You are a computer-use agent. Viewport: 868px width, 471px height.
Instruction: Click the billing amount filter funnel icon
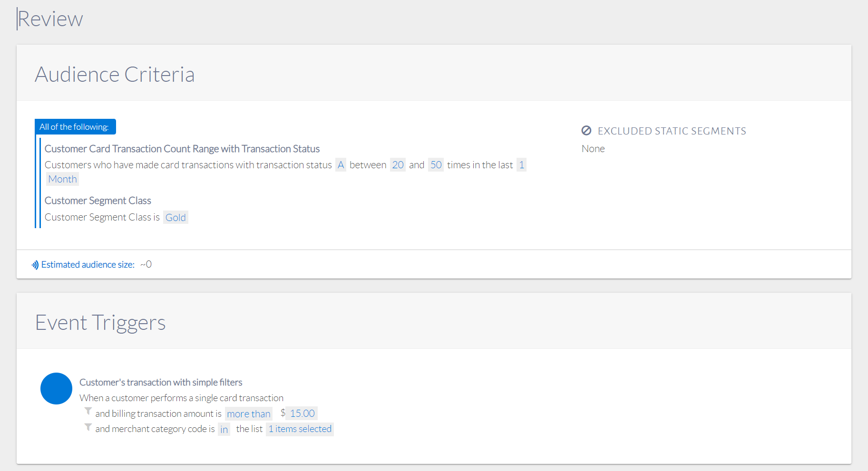88,411
